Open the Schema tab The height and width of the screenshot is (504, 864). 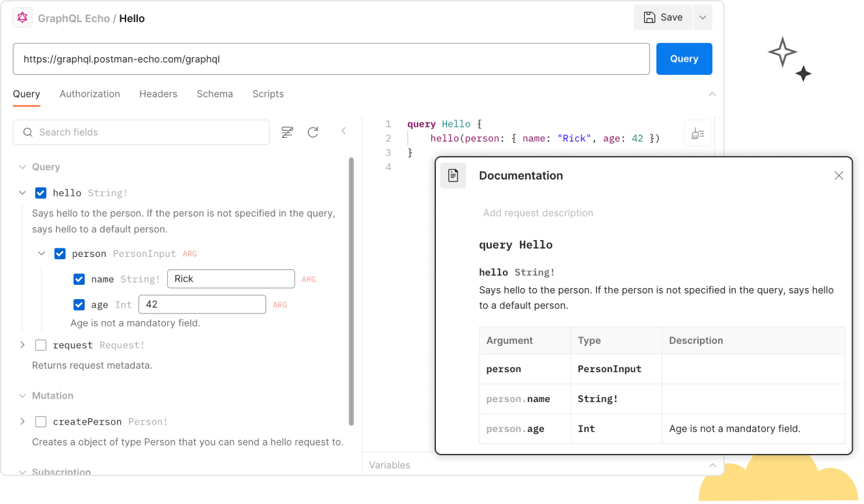pos(215,94)
